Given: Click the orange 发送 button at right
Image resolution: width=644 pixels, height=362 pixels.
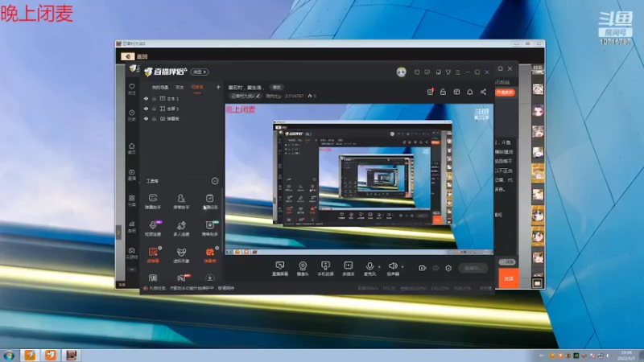Looking at the screenshot, I should coord(509,278).
